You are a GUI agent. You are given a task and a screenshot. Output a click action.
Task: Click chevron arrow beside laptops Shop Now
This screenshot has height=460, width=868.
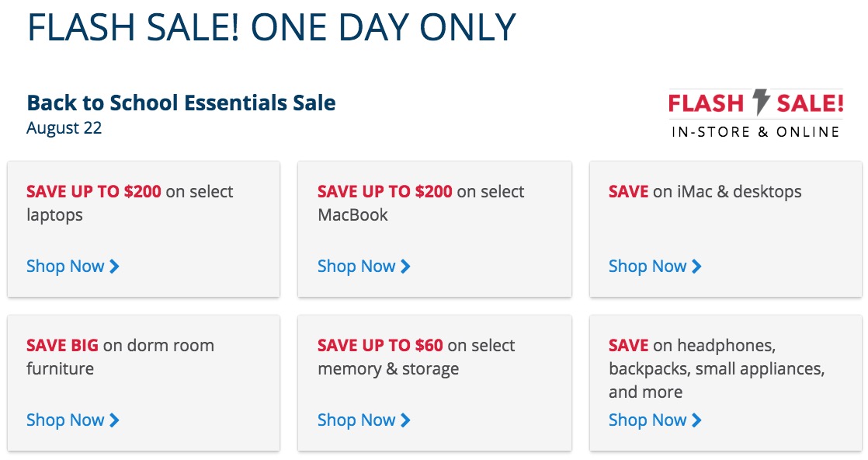(115, 267)
